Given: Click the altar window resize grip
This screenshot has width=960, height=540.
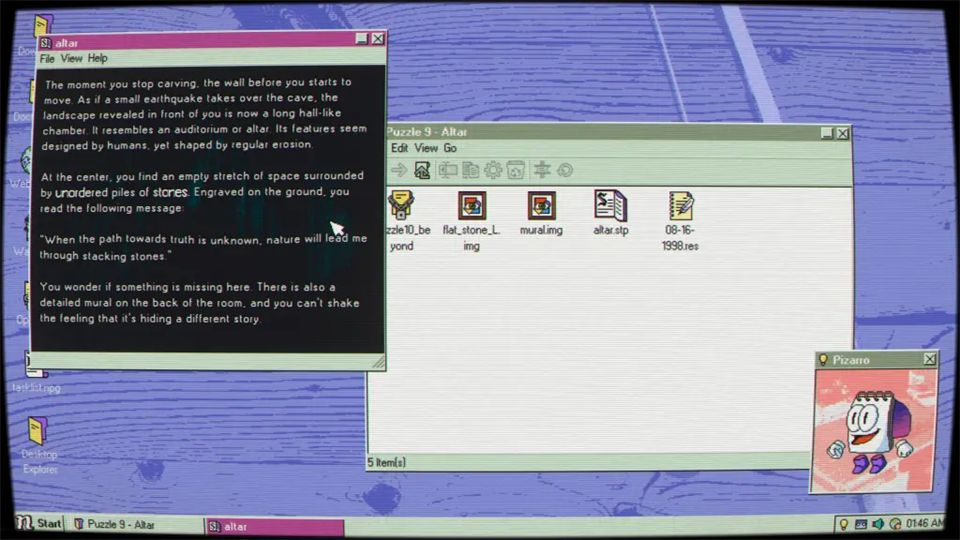Looking at the screenshot, I should [x=379, y=363].
